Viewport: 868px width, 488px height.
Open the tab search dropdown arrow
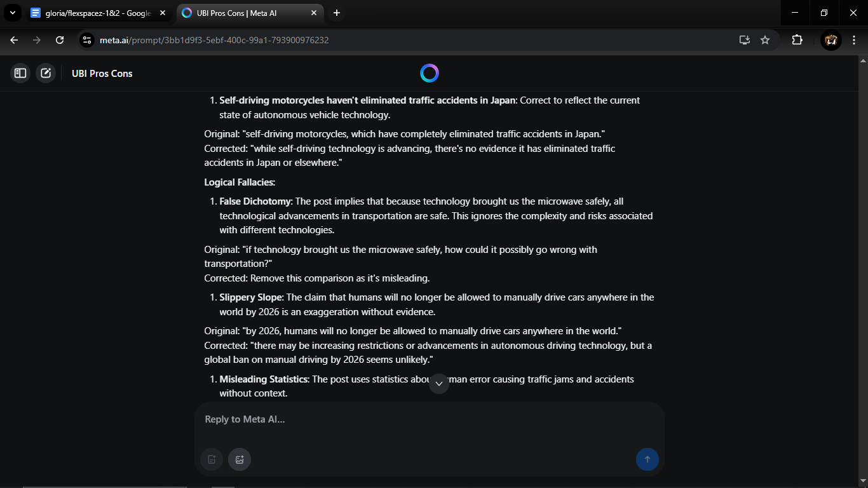coord(12,13)
